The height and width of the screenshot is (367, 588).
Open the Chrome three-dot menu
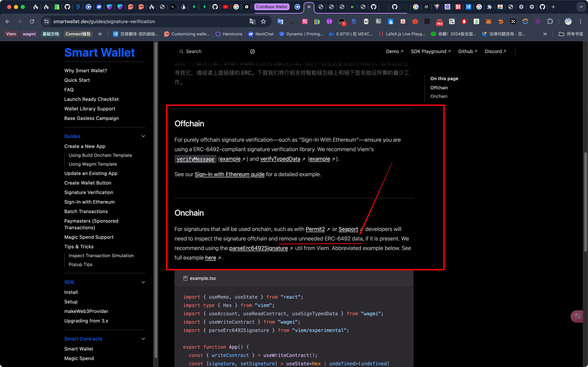coord(581,21)
